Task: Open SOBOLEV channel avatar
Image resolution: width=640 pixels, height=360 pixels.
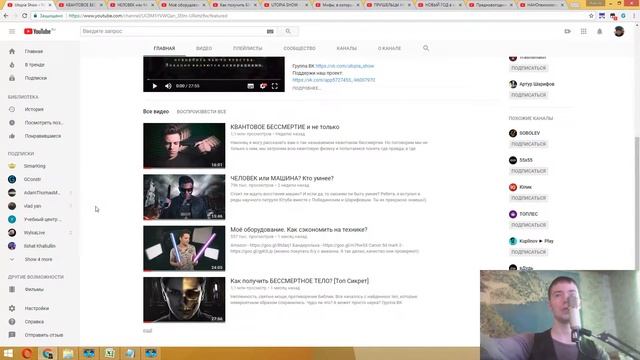Action: tap(513, 133)
